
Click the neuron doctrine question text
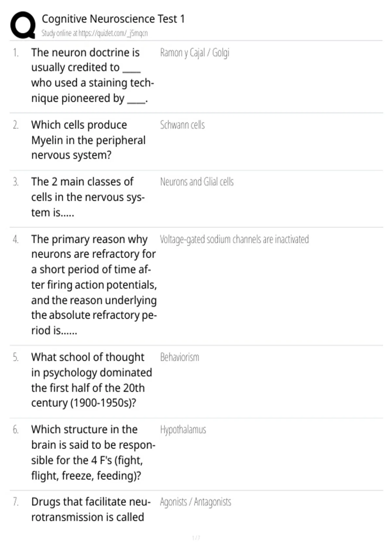pos(92,75)
